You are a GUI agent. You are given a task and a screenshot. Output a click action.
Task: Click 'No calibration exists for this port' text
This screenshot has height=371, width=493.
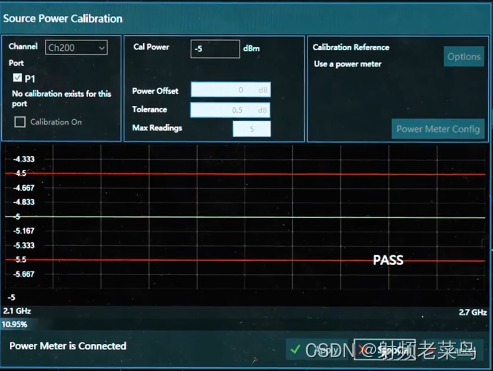pos(61,99)
